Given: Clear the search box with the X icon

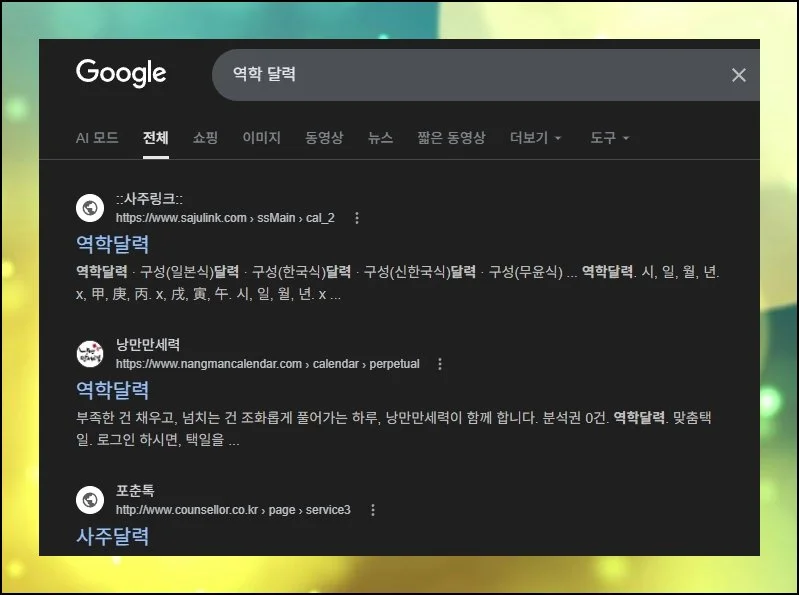Looking at the screenshot, I should [x=738, y=75].
